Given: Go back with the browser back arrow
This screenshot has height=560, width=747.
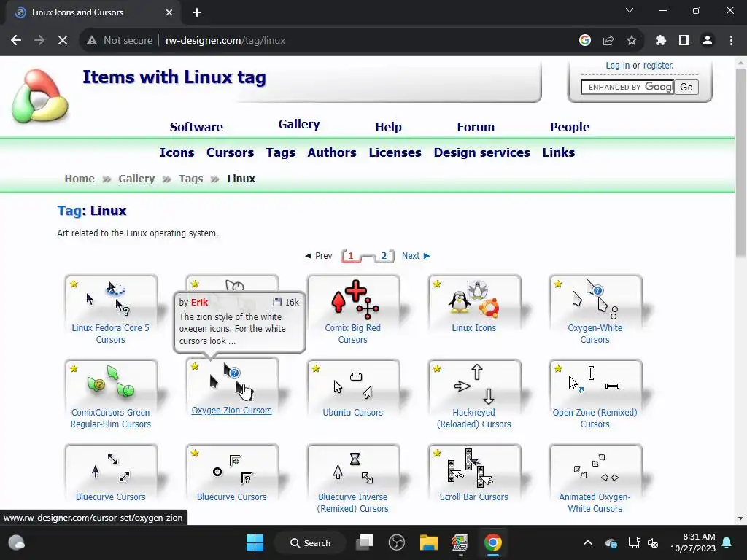Looking at the screenshot, I should 16,41.
